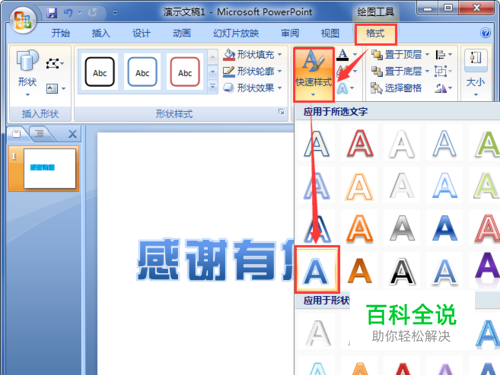This screenshot has height=375, width=500.
Task: Open the 形状 shapes gallery
Action: click(27, 73)
